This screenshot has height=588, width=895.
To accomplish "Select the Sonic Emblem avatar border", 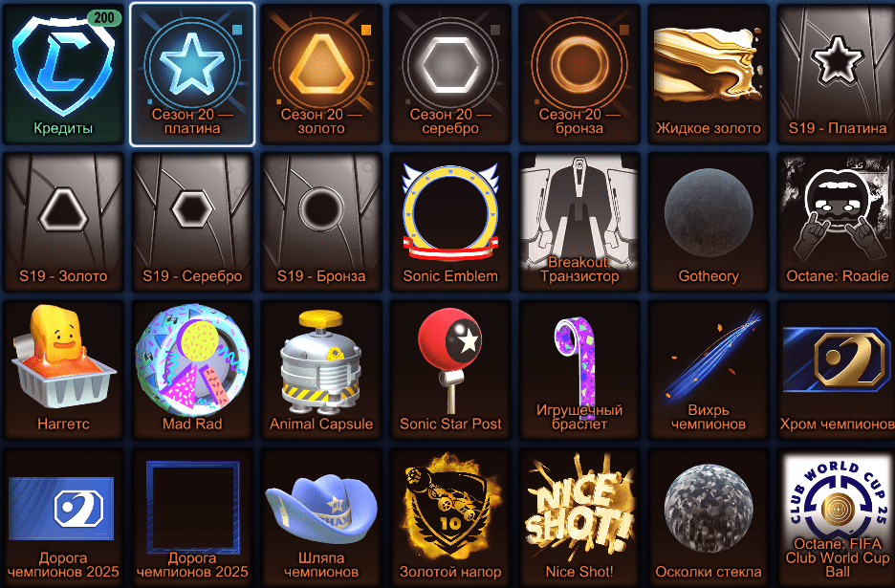I will click(x=450, y=222).
